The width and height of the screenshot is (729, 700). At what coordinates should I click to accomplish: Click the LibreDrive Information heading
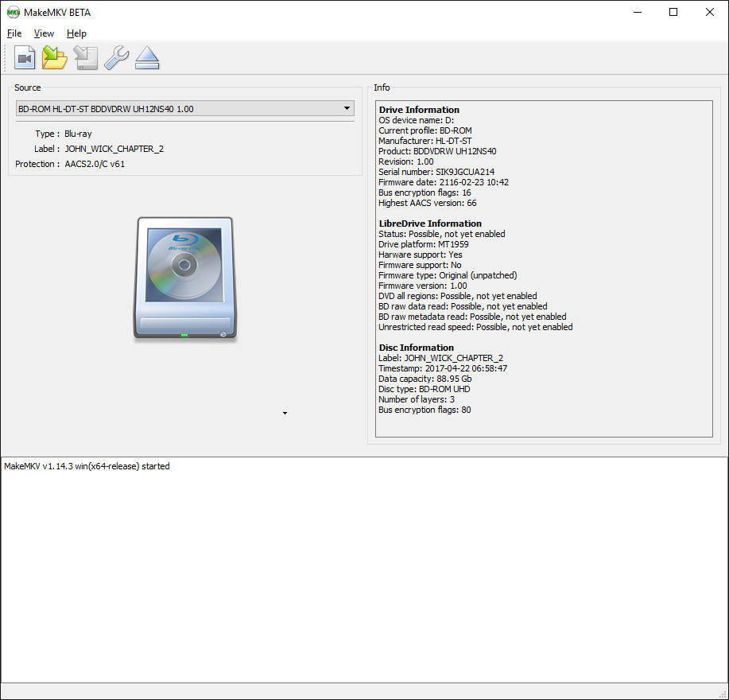tap(430, 224)
